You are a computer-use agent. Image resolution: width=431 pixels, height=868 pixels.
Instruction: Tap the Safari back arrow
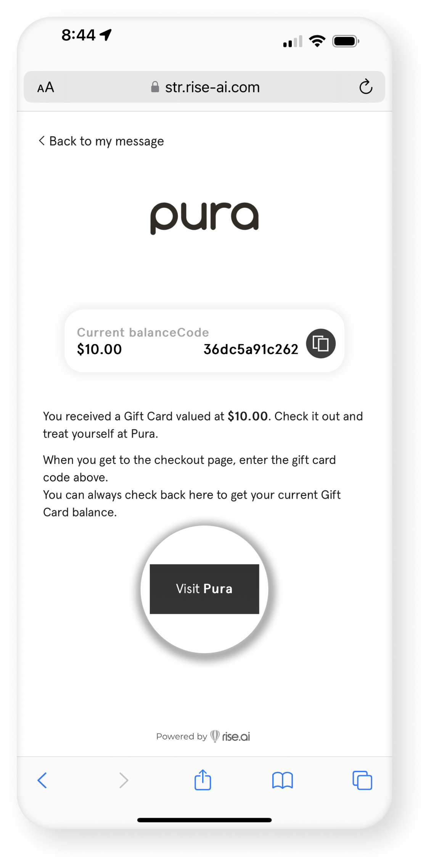42,780
